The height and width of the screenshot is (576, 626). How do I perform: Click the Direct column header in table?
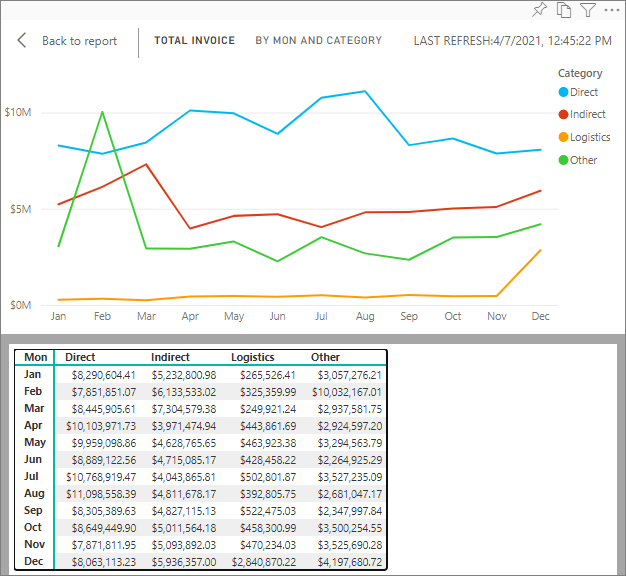coord(80,357)
